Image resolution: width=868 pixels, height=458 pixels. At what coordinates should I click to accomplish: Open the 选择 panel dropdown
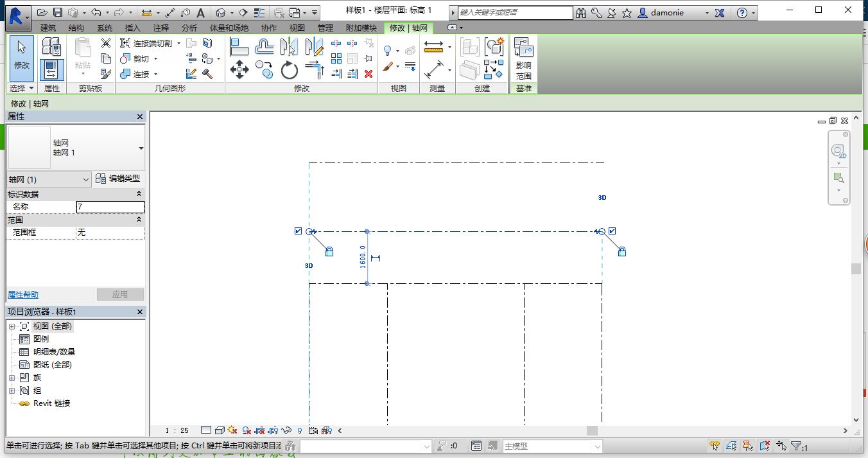(x=22, y=88)
